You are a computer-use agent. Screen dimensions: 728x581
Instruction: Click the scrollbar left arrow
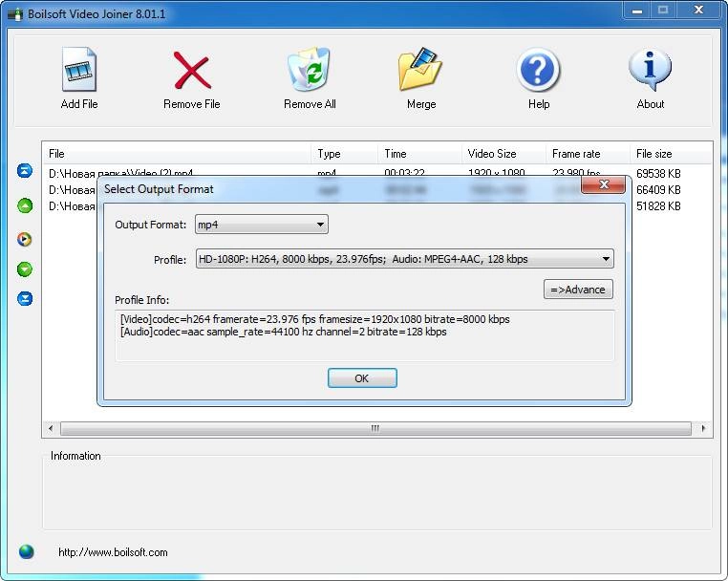coord(51,428)
